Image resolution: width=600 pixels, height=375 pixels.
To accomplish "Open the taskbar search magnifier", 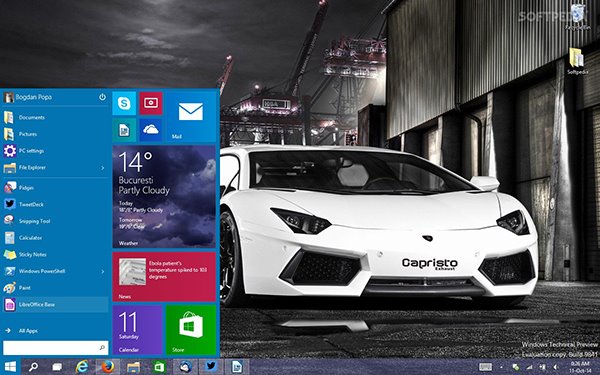I will pos(33,367).
